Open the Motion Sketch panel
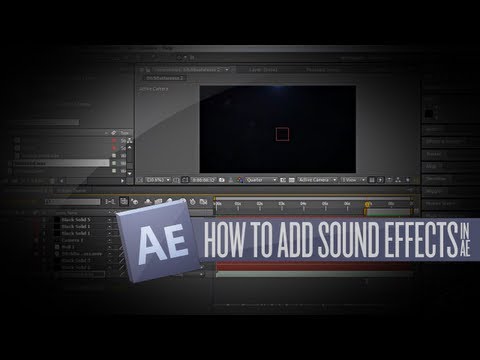The height and width of the screenshot is (360, 480). coord(440,204)
